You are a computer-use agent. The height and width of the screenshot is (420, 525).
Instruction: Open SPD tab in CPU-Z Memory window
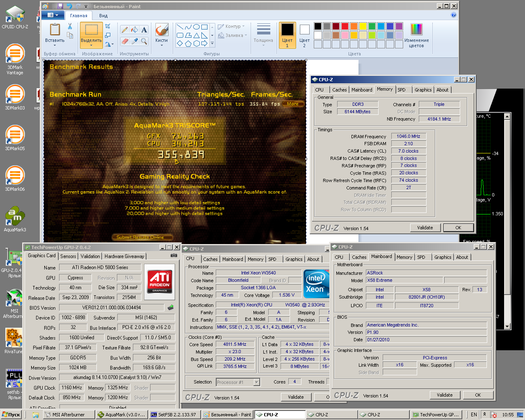click(x=402, y=90)
